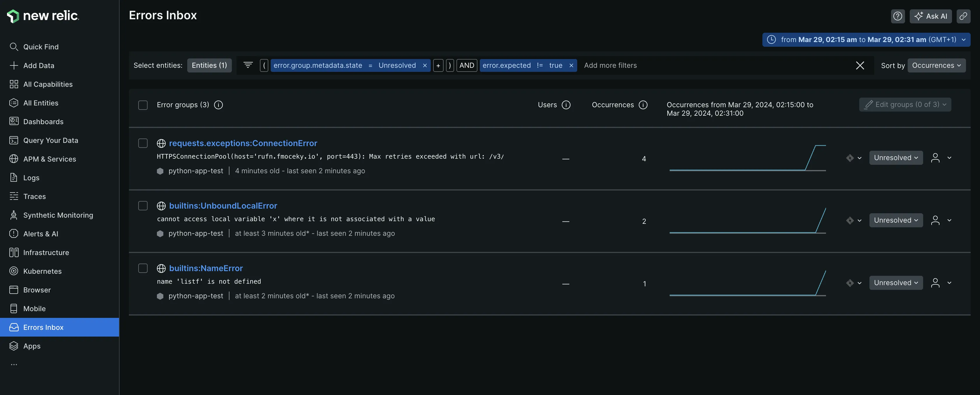Click Add more filters
Screen dimensions: 980x395
click(x=610, y=65)
